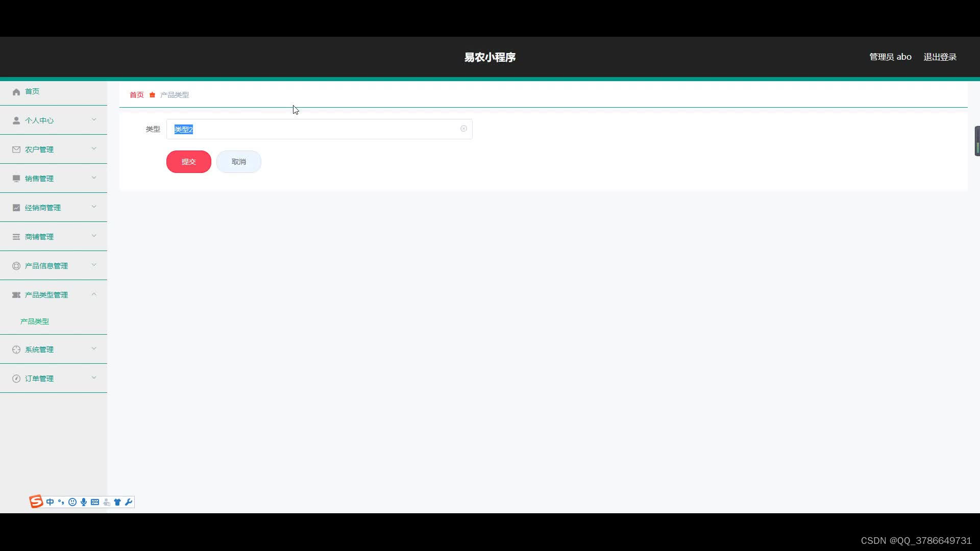Click the list icon beside 商铺管理

(x=16, y=237)
